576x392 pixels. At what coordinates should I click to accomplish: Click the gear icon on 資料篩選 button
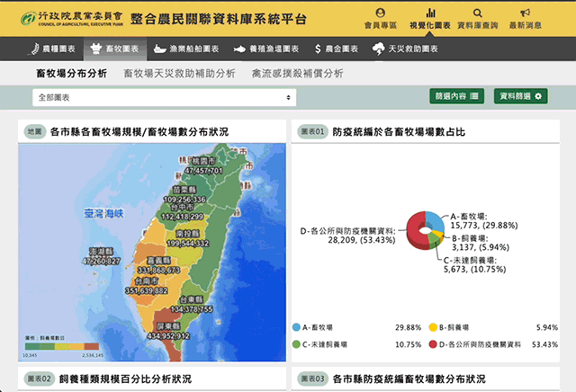tap(538, 96)
